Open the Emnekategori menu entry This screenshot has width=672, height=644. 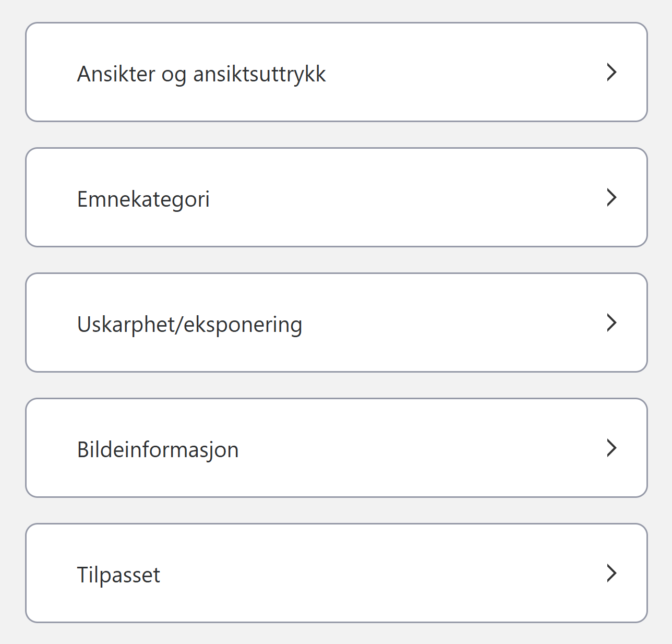tap(336, 198)
